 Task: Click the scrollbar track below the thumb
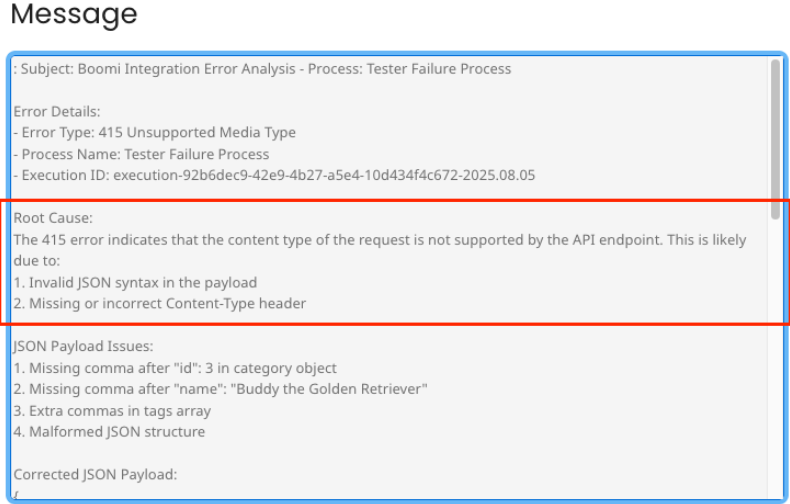pos(775,350)
